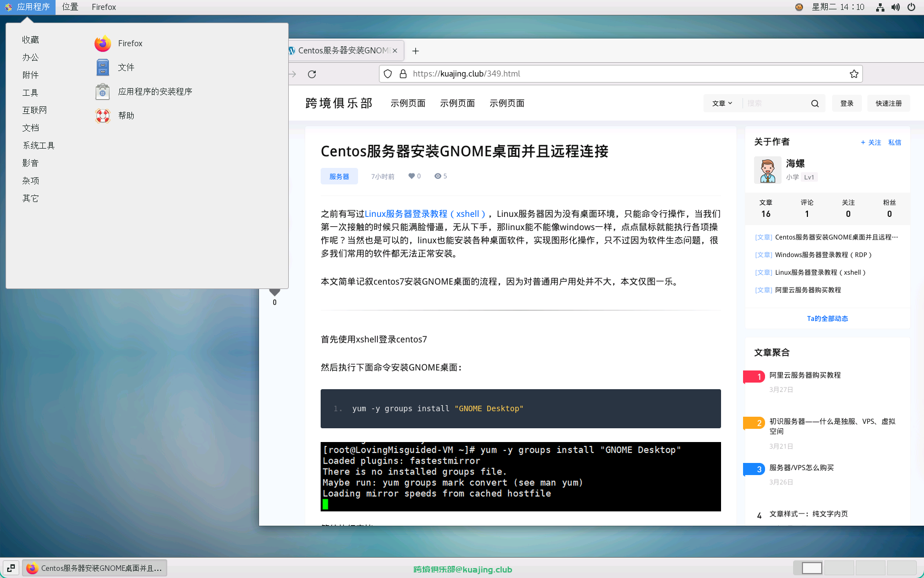Click the eye views icon

click(x=438, y=176)
